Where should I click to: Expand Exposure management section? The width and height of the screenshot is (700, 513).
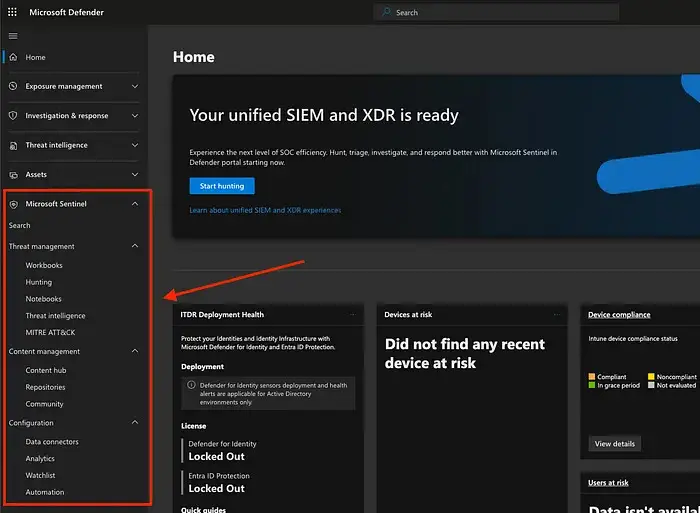[x=135, y=86]
